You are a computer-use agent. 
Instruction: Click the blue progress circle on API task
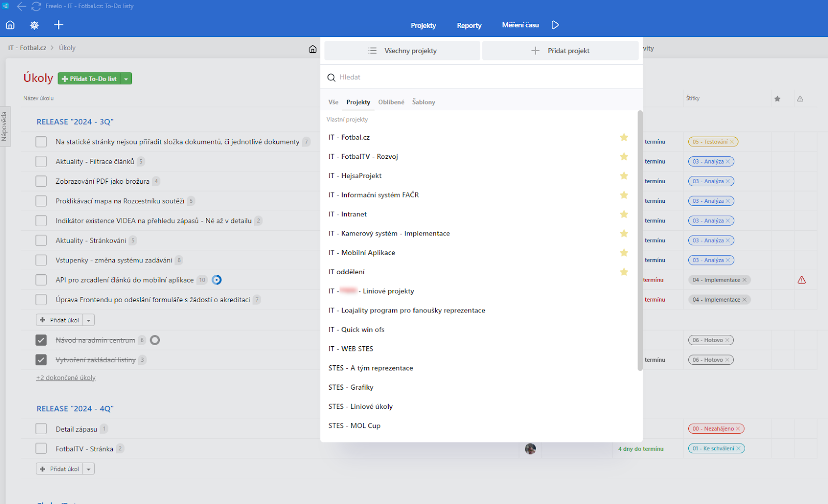tap(217, 280)
